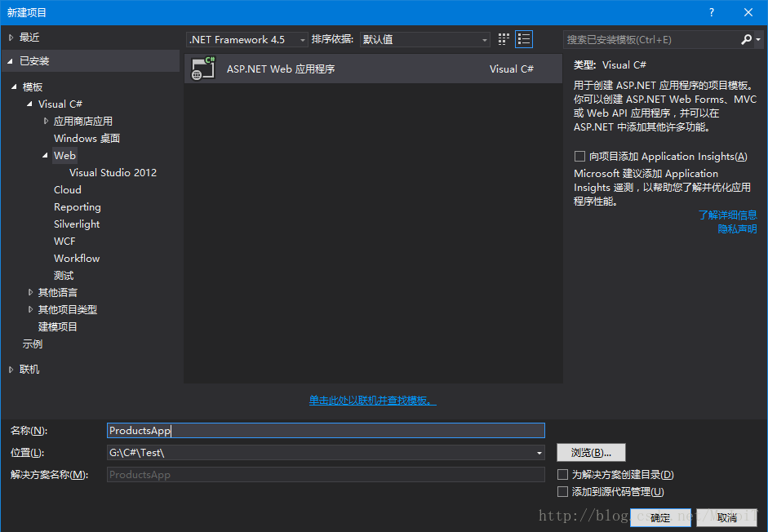The image size is (768, 532).
Task: Expand the Store Apps tree node
Action: pyautogui.click(x=46, y=121)
